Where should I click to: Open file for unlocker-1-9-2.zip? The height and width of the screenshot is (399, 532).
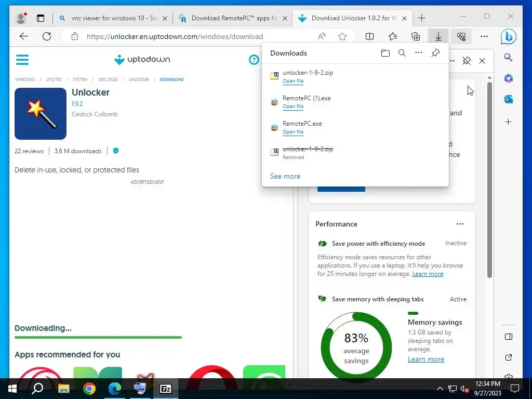pyautogui.click(x=293, y=81)
